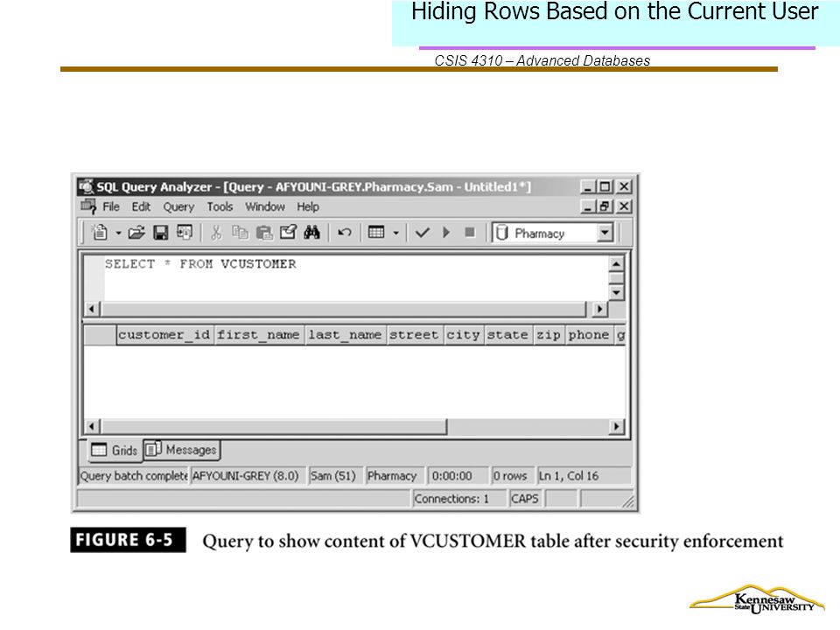Open the Pharmacy database dropdown
Image resolution: width=840 pixels, height=630 pixels.
coord(605,233)
